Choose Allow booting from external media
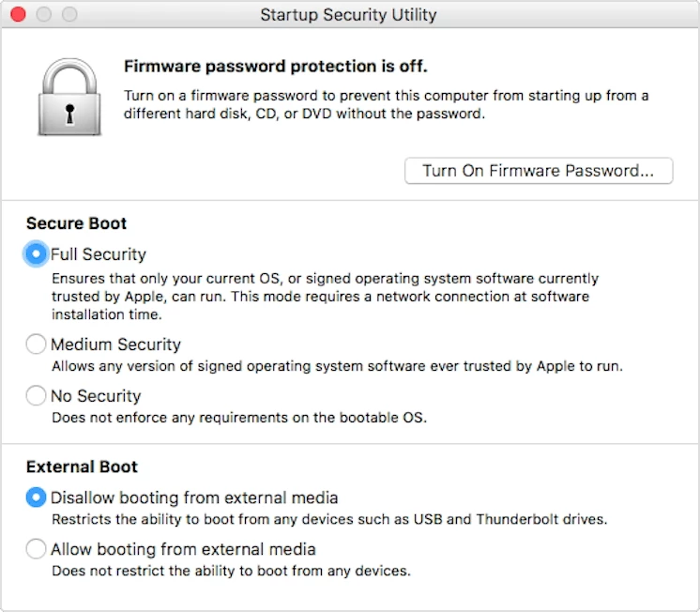Viewport: 700px width, 612px height. (x=37, y=549)
